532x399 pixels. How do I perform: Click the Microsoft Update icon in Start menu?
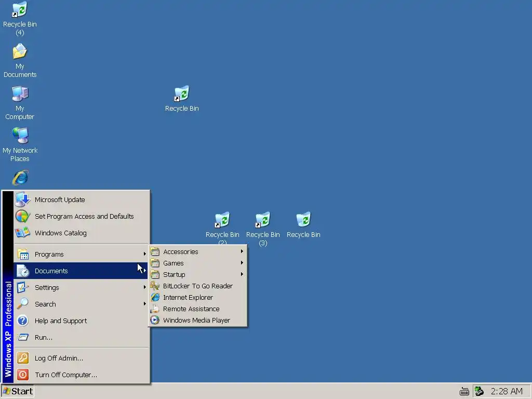pos(23,199)
